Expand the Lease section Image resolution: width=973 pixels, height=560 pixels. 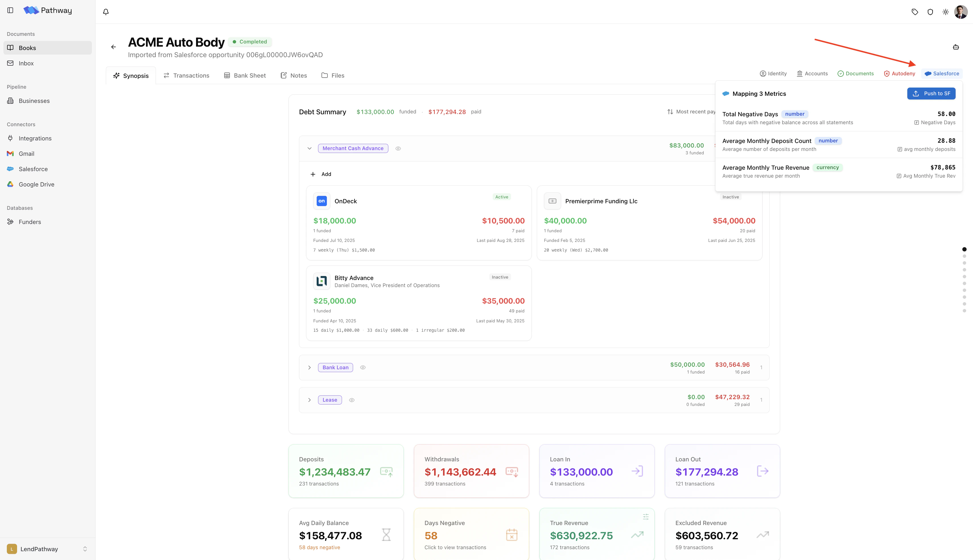click(310, 400)
